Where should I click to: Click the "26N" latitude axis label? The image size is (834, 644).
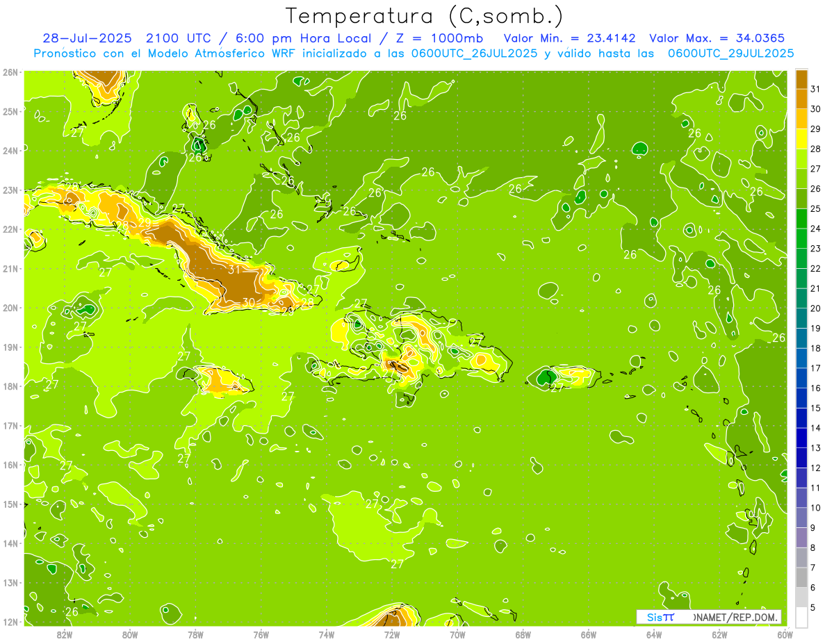10,72
